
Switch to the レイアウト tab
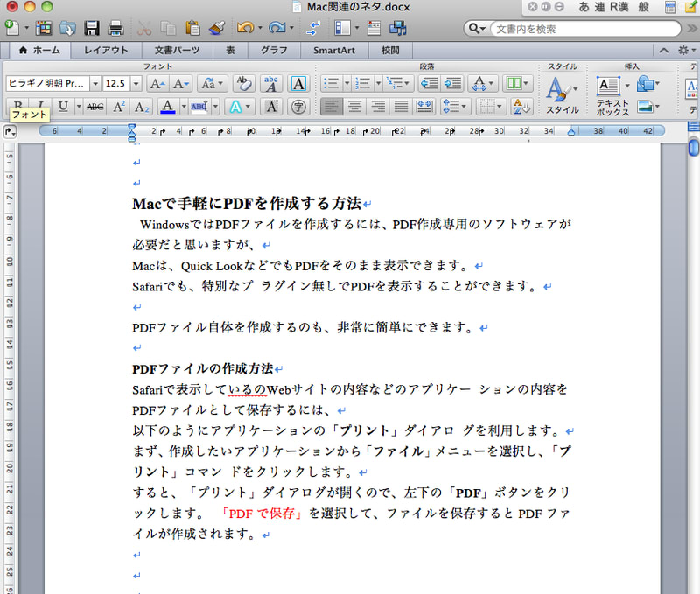[106, 51]
